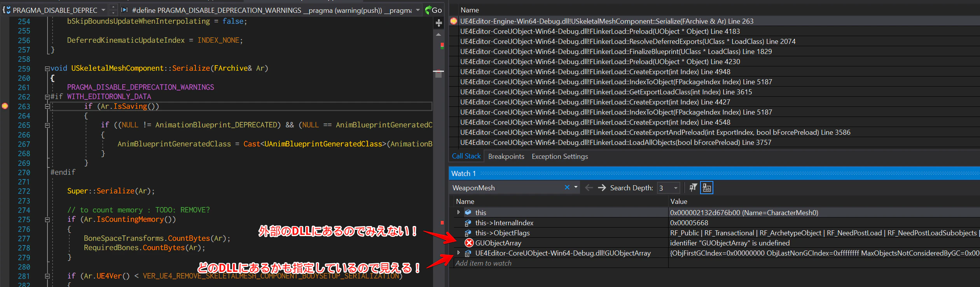Collapse the if (Ar.IsCountingMemory()) block

click(x=47, y=219)
